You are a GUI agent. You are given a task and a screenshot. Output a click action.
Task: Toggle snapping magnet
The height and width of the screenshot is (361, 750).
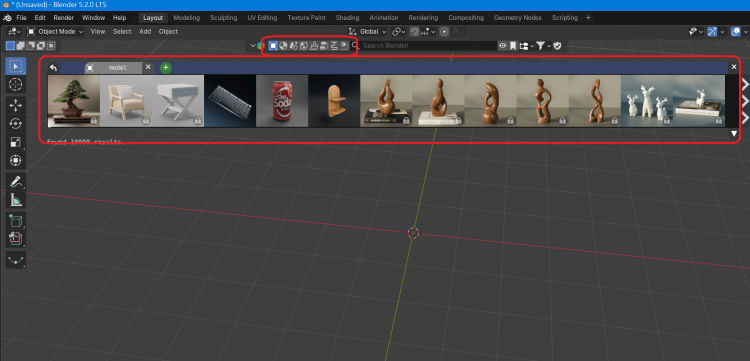[415, 32]
